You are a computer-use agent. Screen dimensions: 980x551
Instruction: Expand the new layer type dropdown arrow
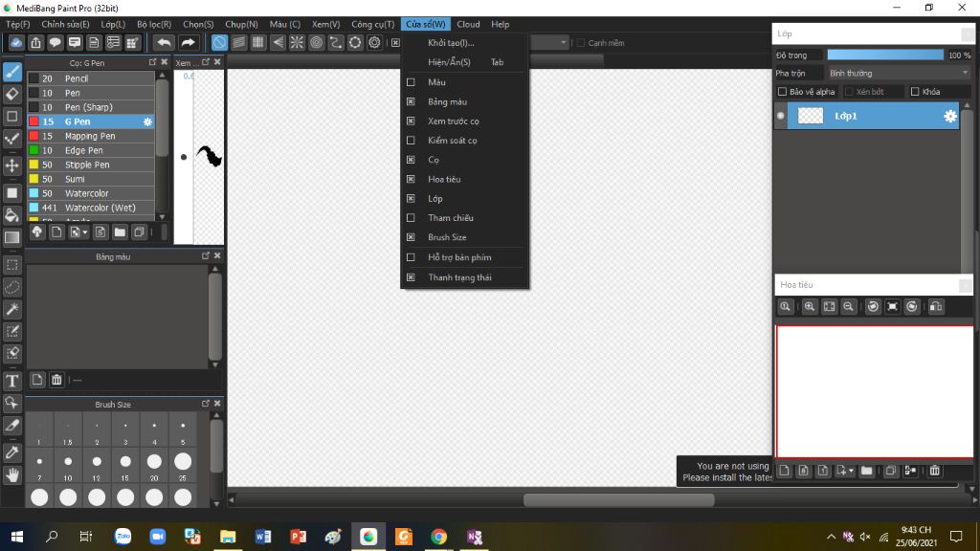pyautogui.click(x=851, y=471)
